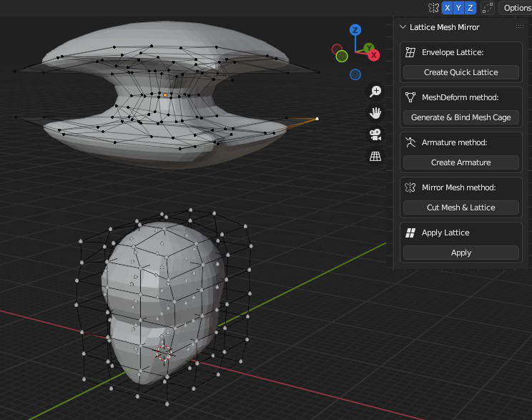Click the Armature method figure icon
This screenshot has height=420, width=532.
[410, 142]
